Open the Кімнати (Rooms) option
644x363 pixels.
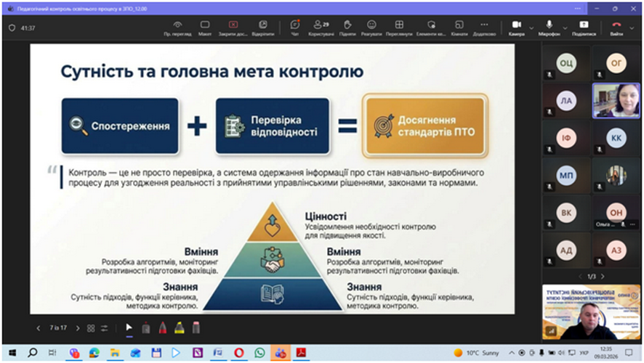459,28
